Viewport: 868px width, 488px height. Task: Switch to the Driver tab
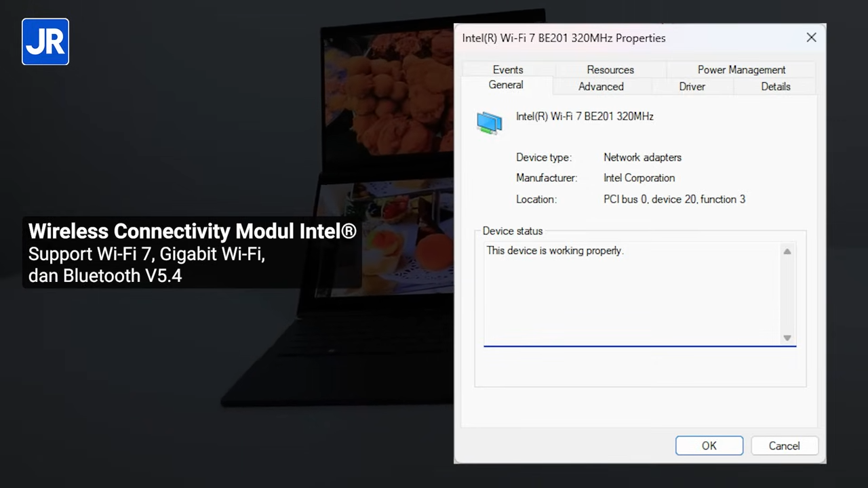[692, 86]
